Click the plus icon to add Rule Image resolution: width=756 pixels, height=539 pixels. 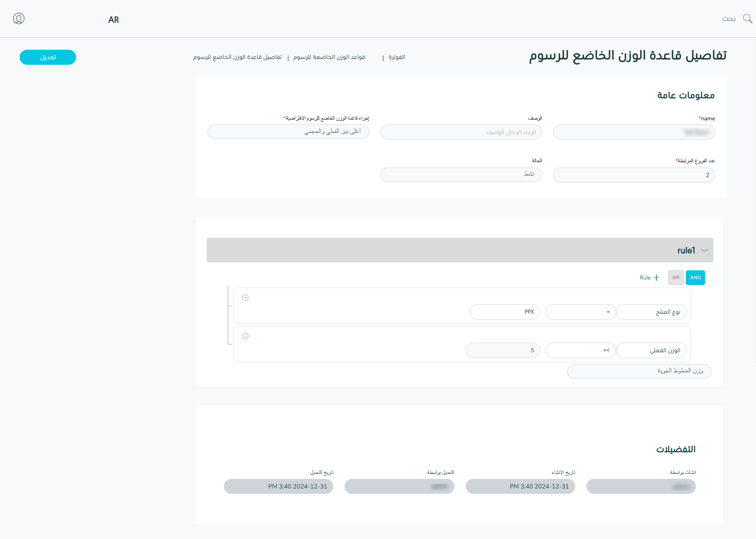point(656,278)
